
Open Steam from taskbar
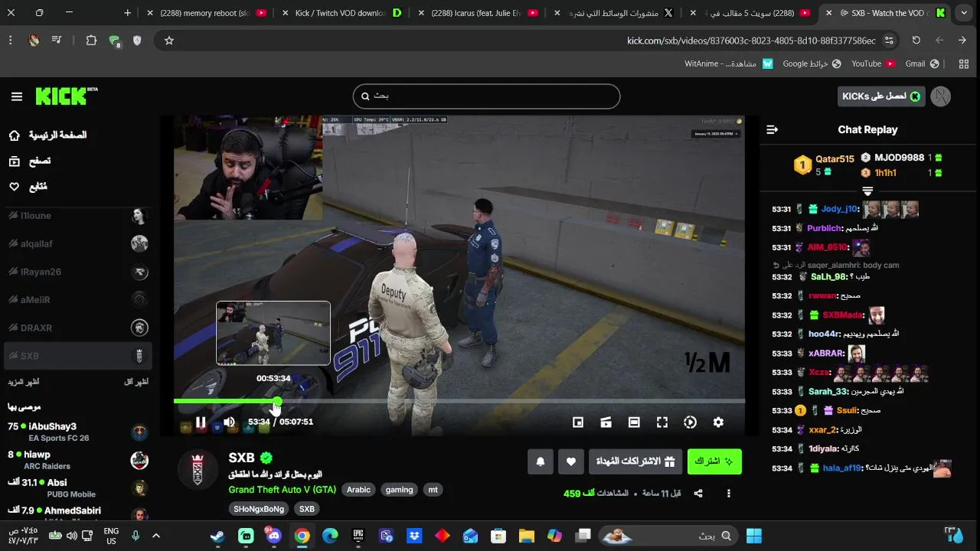point(218,536)
